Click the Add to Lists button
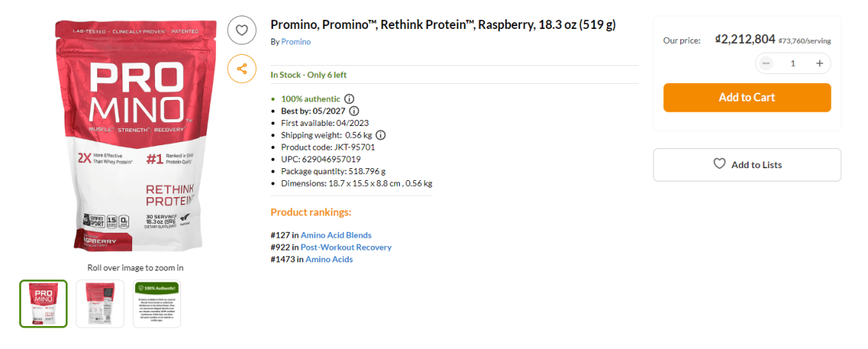 [x=746, y=164]
